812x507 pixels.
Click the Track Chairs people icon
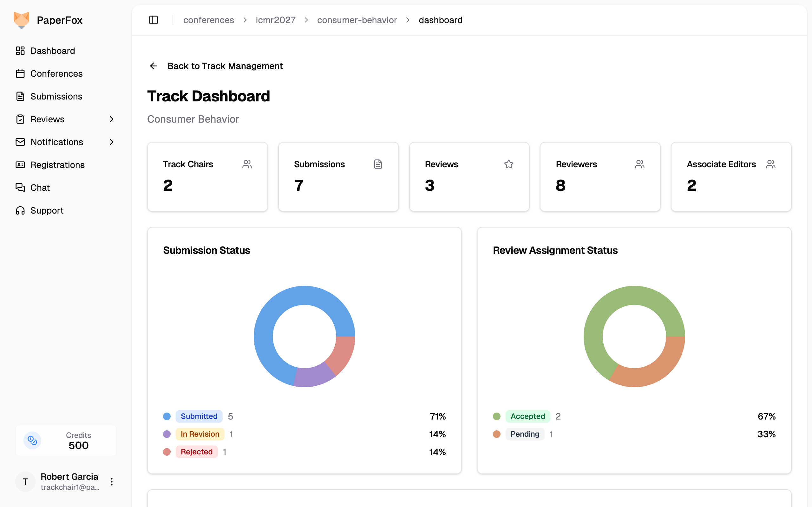(247, 164)
